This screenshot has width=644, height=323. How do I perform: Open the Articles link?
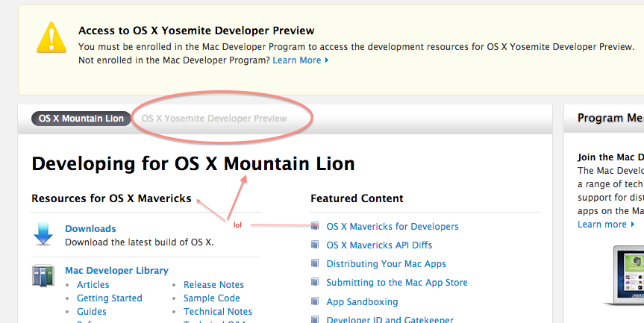pos(93,285)
